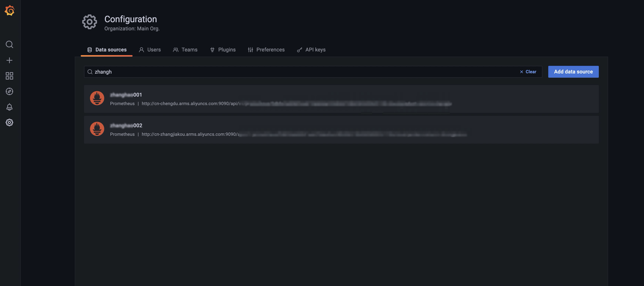Image resolution: width=644 pixels, height=286 pixels.
Task: Click the Prometheus icon of 002 data source
Action: 97,129
